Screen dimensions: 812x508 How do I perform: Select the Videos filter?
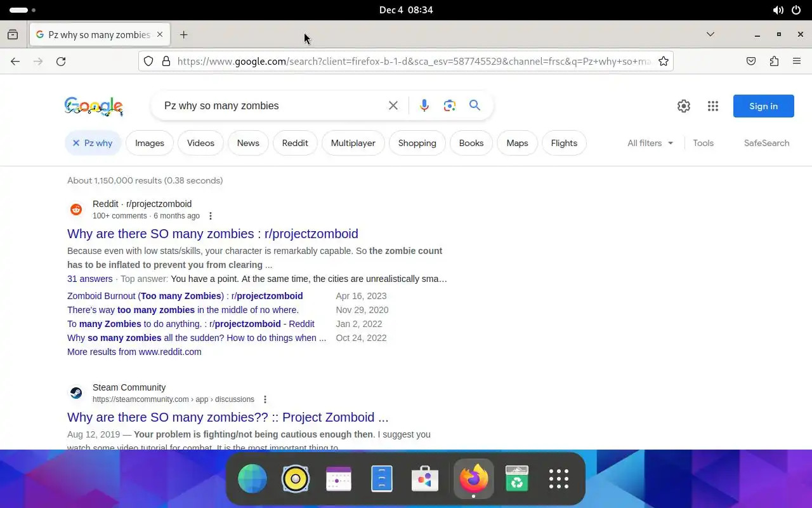(200, 144)
